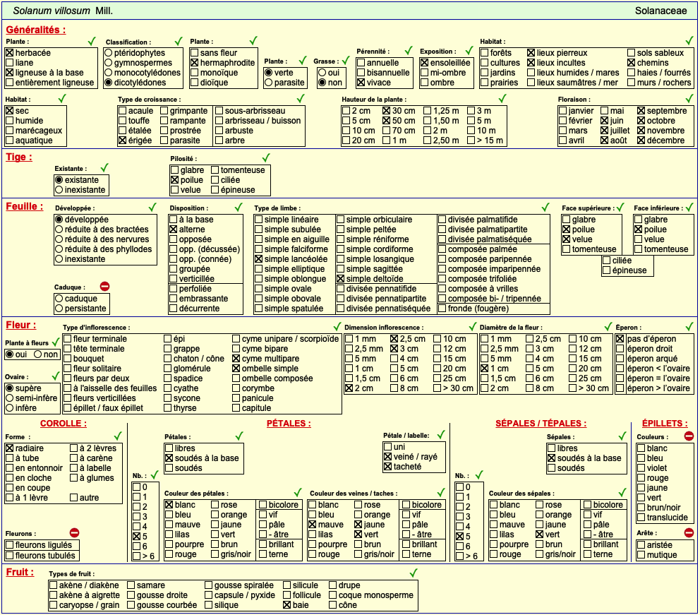This screenshot has height=615, width=700.
Task: Select the persistante radio button
Action: [x=59, y=308]
